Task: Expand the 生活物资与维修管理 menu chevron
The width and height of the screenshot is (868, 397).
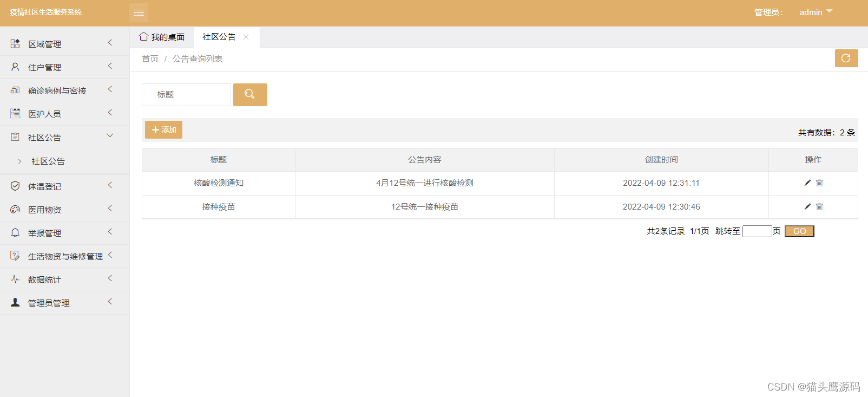Action: coord(110,255)
